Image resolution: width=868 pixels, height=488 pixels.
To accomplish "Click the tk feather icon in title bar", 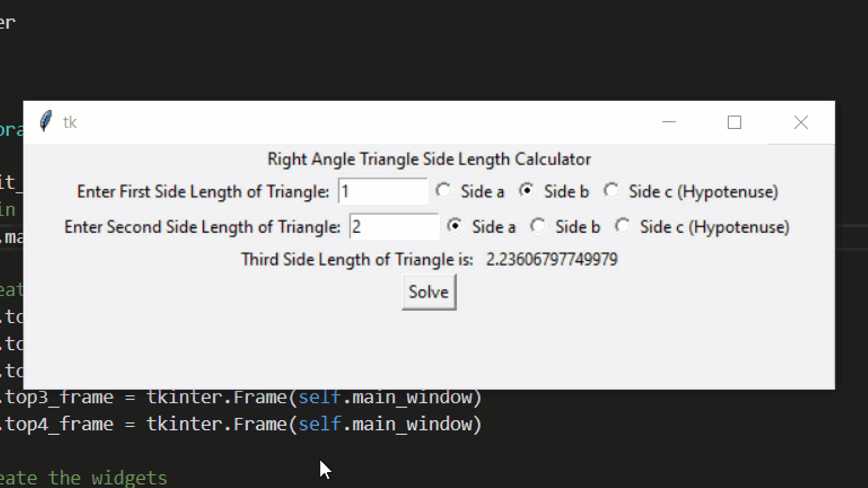I will pos(46,122).
